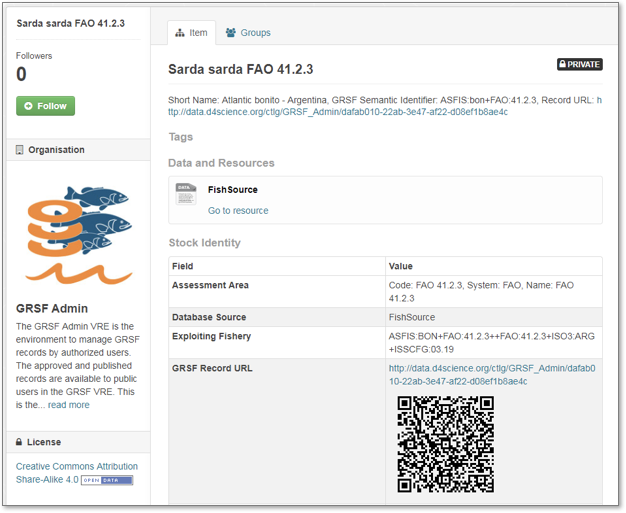Click the Data and Resources heading
This screenshot has height=513, width=626.
[x=221, y=163]
